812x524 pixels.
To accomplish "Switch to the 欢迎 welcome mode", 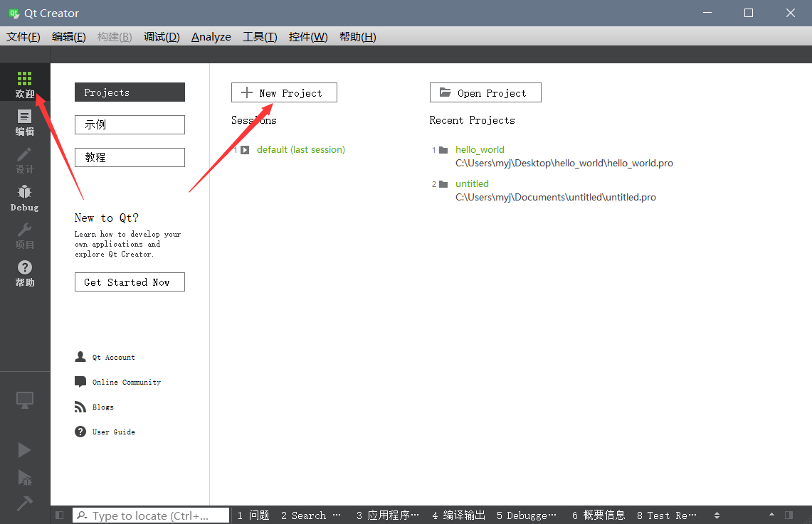I will (x=25, y=82).
